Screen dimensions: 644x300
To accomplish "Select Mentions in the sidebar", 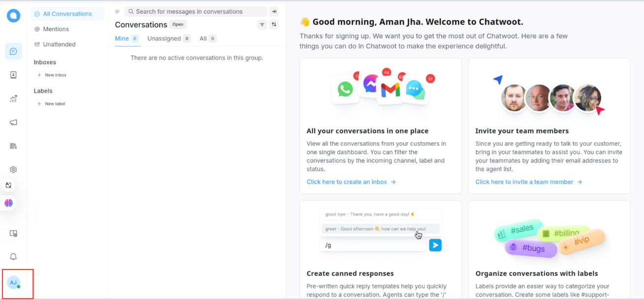I will (x=51, y=29).
